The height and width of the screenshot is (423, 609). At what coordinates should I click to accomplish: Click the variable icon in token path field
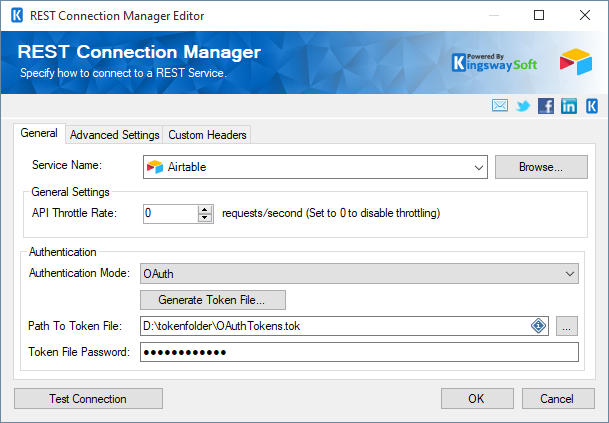538,326
